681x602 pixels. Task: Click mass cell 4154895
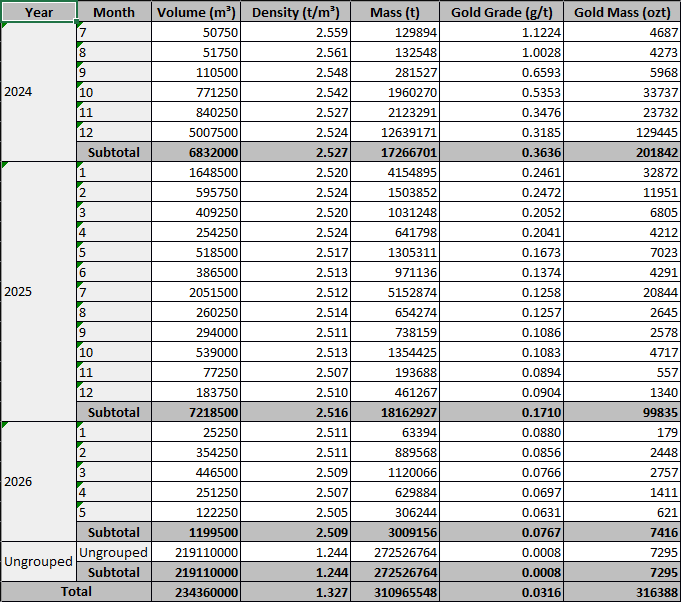[x=395, y=172]
